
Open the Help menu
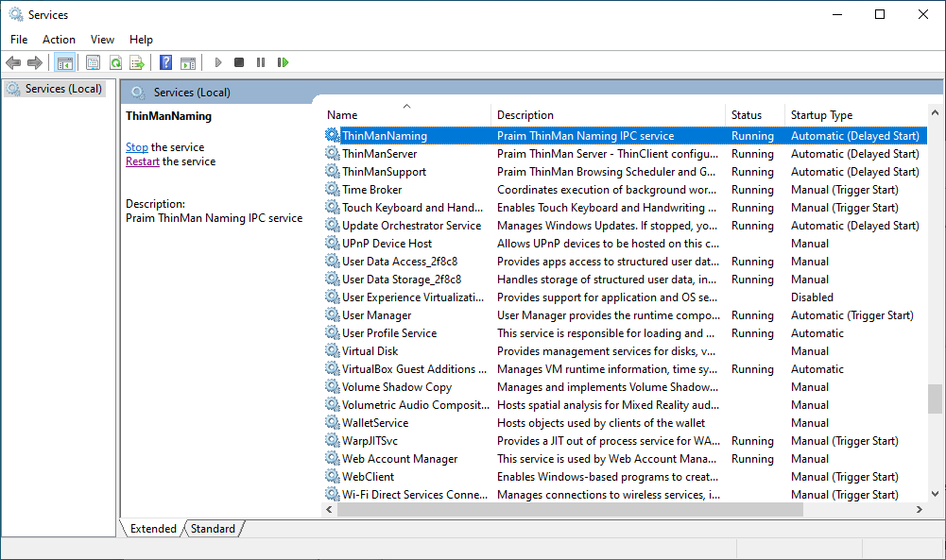tap(141, 39)
